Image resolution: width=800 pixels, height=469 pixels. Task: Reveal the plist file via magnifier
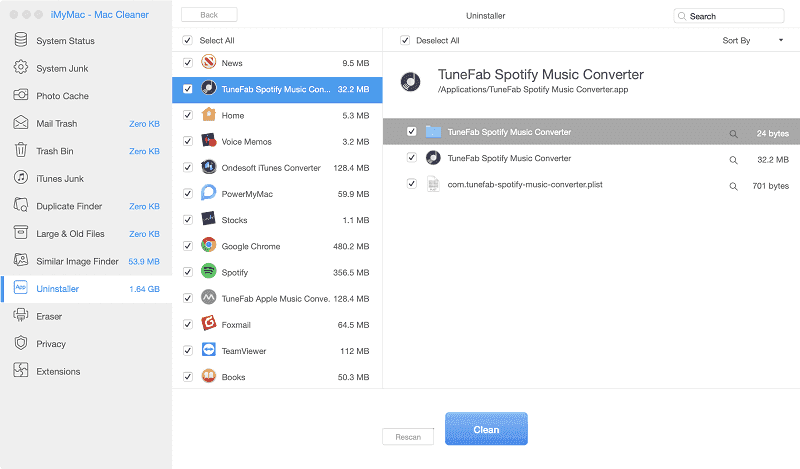(x=733, y=186)
